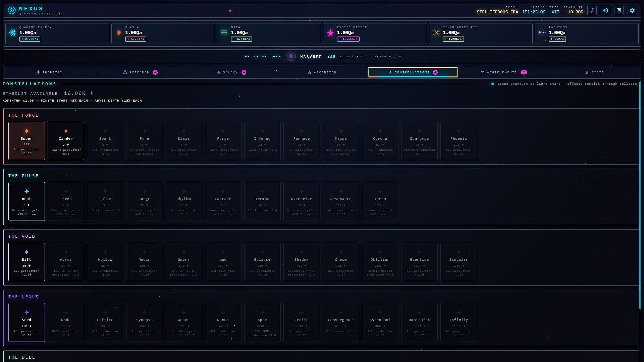The height and width of the screenshot is (362, 644).
Task: Click the Pyre star card
Action: [144, 141]
